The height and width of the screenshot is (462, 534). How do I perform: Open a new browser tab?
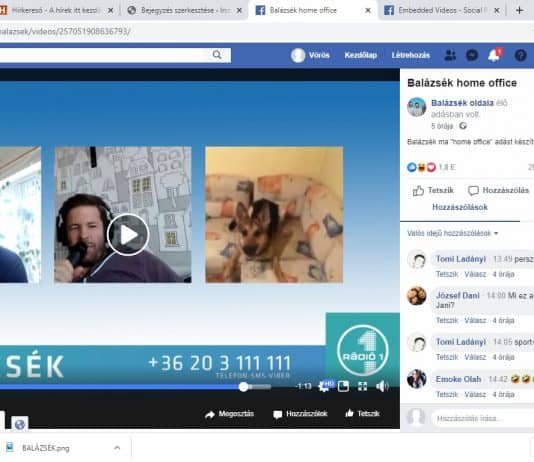[x=519, y=11]
